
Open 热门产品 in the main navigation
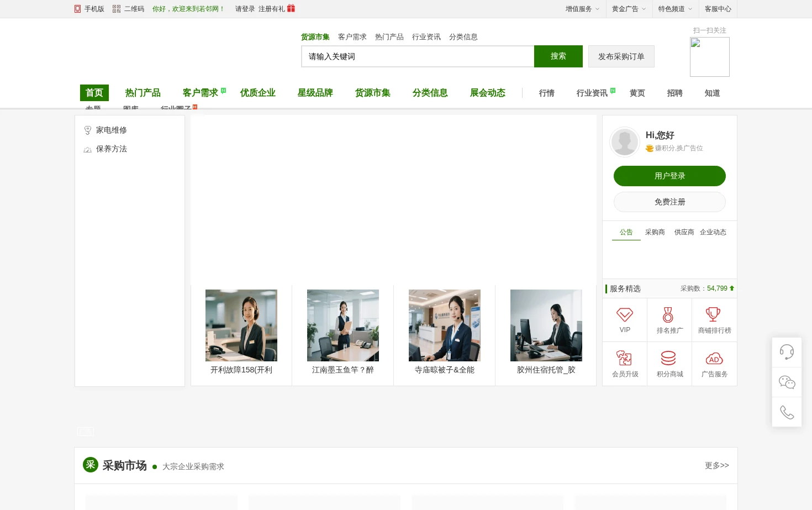(143, 93)
